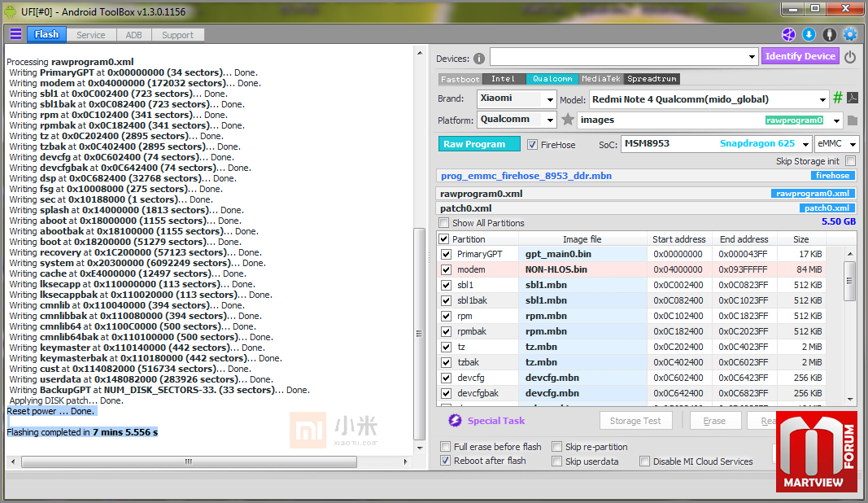Browse with the folder icon beside images
Screen dimensions: 868x503
coord(852,120)
